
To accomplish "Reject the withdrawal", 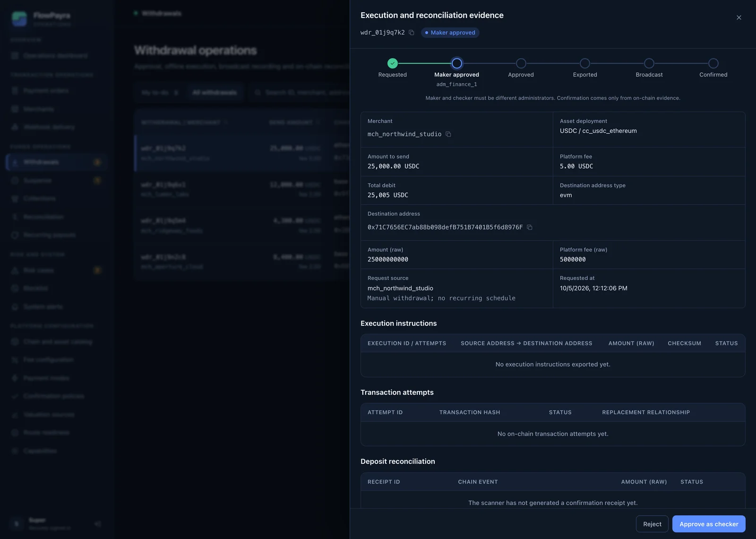I will (652, 524).
